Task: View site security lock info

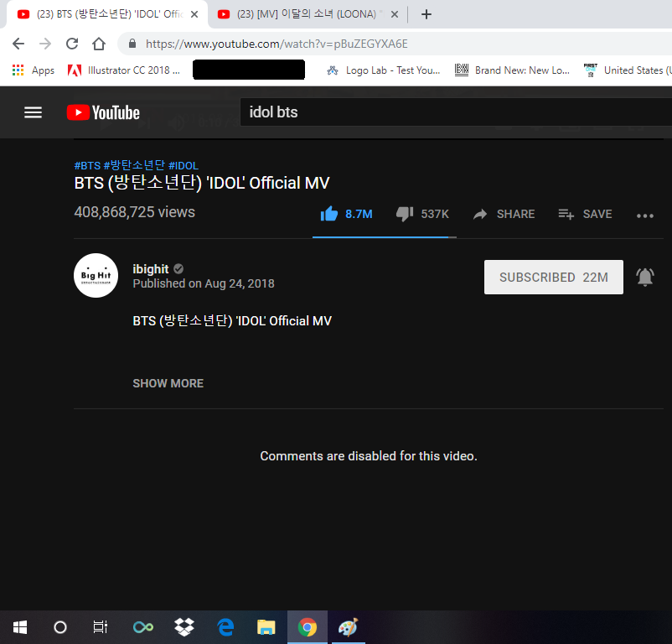Action: (132, 44)
